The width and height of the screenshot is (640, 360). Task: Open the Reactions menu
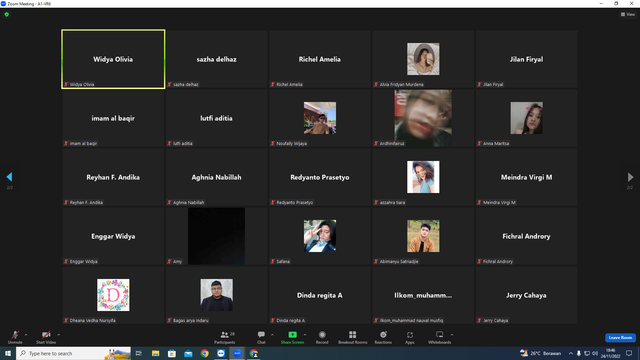383,337
